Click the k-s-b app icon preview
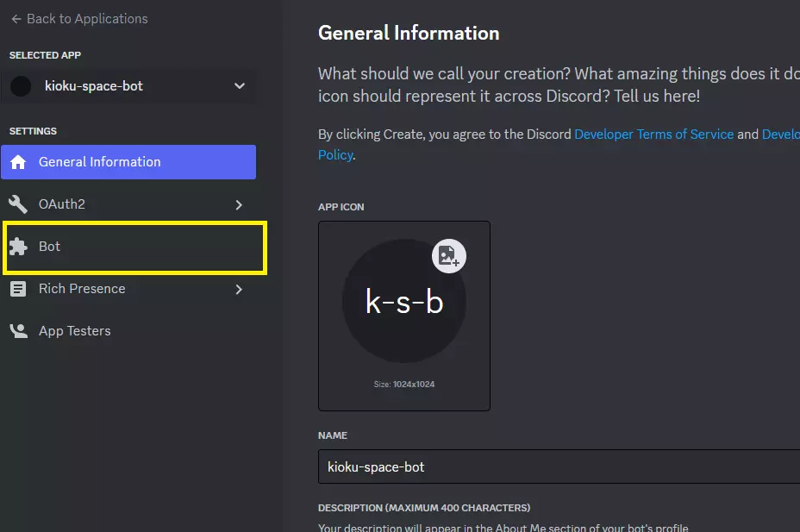This screenshot has width=800, height=532. click(403, 302)
